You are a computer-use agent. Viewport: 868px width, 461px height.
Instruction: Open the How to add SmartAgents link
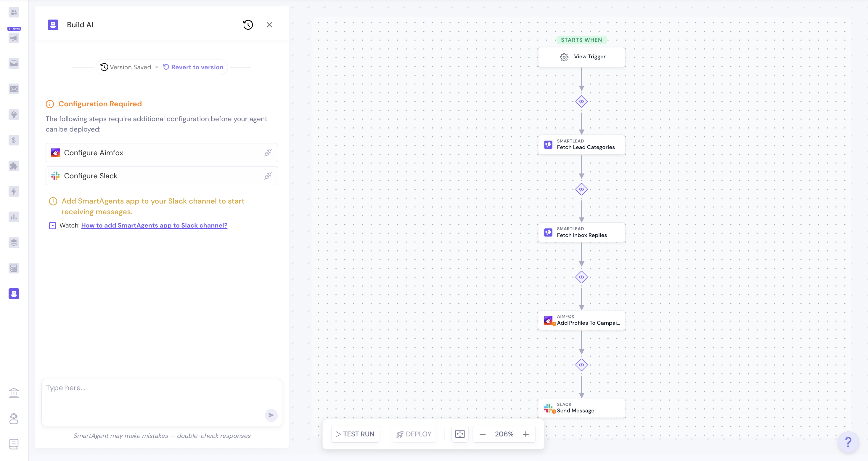(154, 225)
